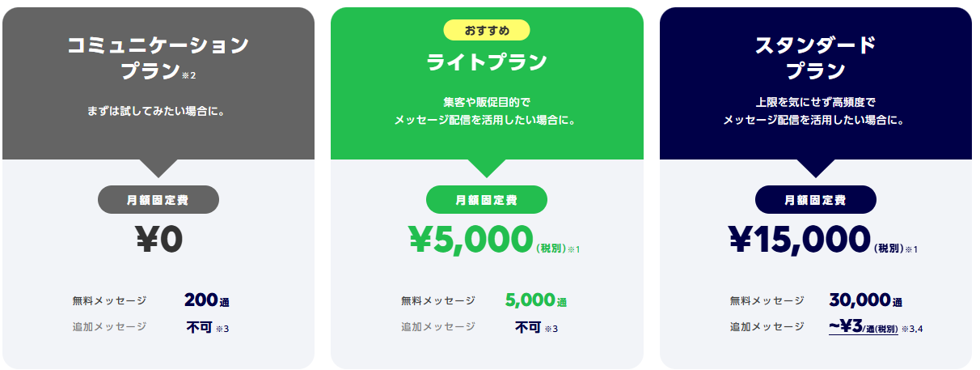Click the navy 月額固定費 pill label
Screen dimensions: 980x370
click(x=816, y=200)
